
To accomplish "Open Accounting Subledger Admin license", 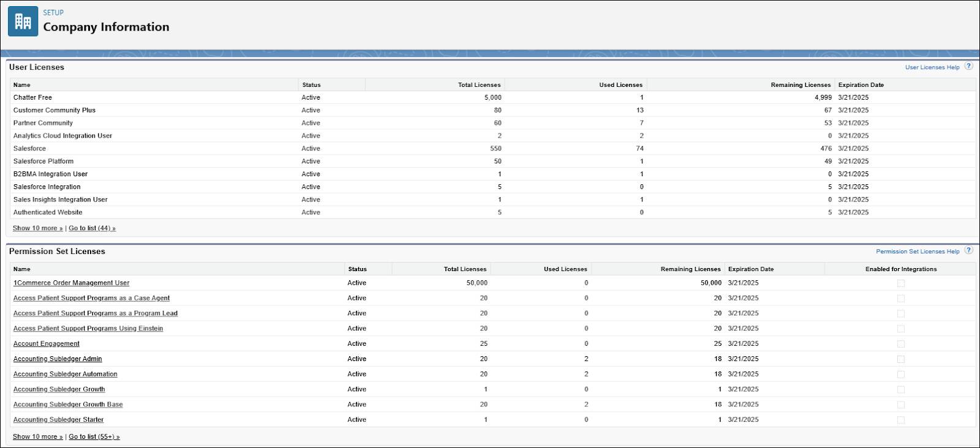I will (58, 359).
